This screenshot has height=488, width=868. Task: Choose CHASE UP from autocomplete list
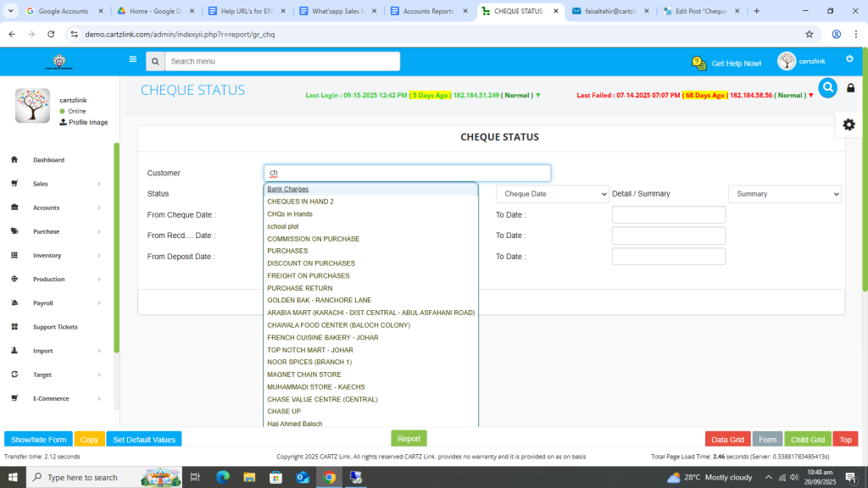pyautogui.click(x=284, y=412)
